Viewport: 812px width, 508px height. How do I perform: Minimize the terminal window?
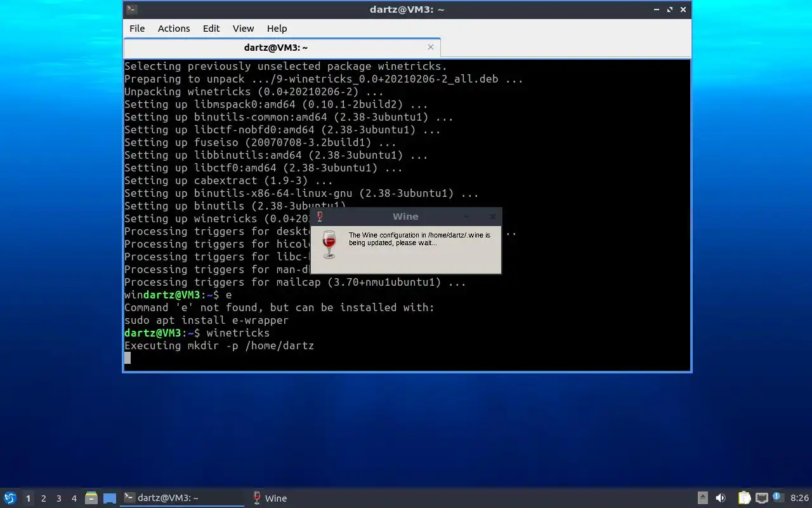pos(657,10)
